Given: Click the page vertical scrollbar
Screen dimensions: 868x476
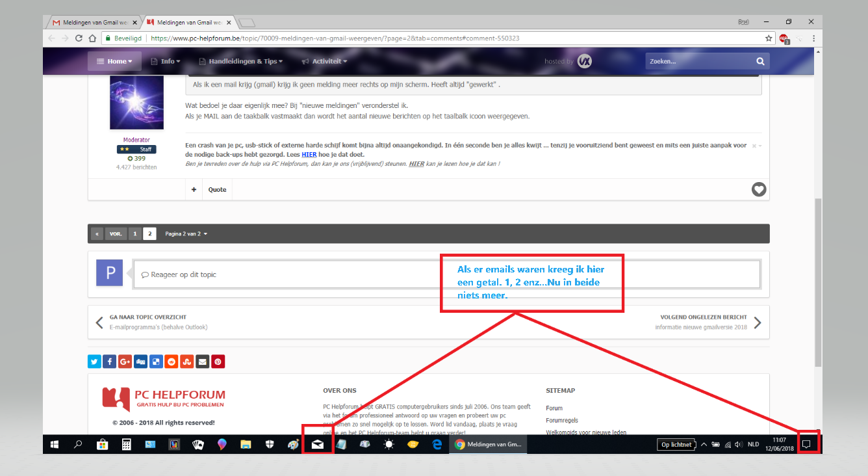Looking at the screenshot, I should [817, 282].
